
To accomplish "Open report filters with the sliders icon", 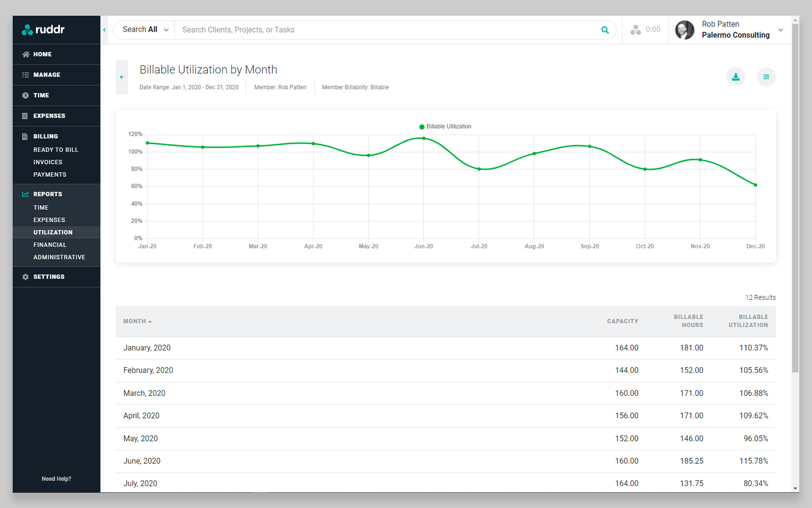I will point(766,77).
